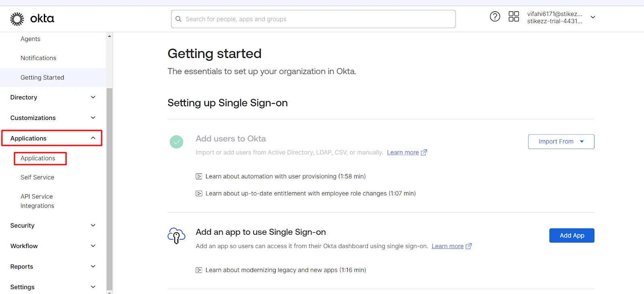Click the Add App button
Image resolution: width=644 pixels, height=294 pixels.
(572, 236)
